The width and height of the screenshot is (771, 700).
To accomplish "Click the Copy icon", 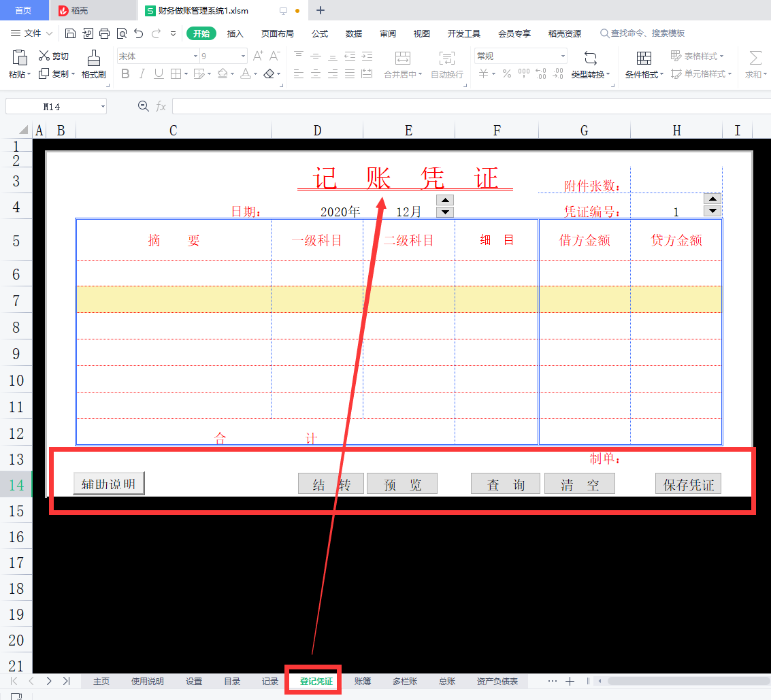I will coord(44,73).
